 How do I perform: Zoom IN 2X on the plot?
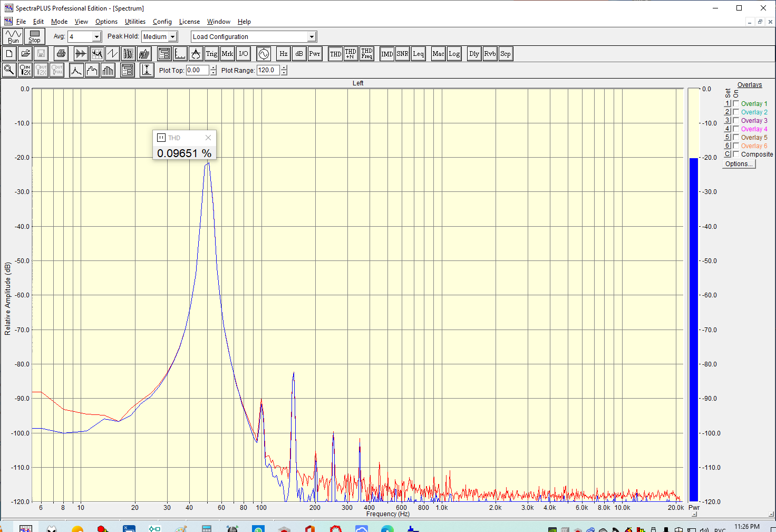tap(25, 70)
